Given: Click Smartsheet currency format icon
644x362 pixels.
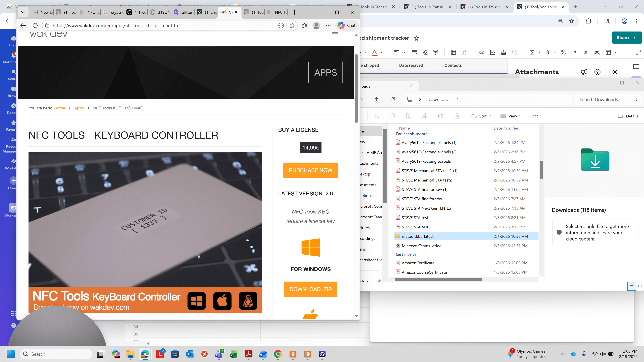Looking at the screenshot, I should 548,52.
